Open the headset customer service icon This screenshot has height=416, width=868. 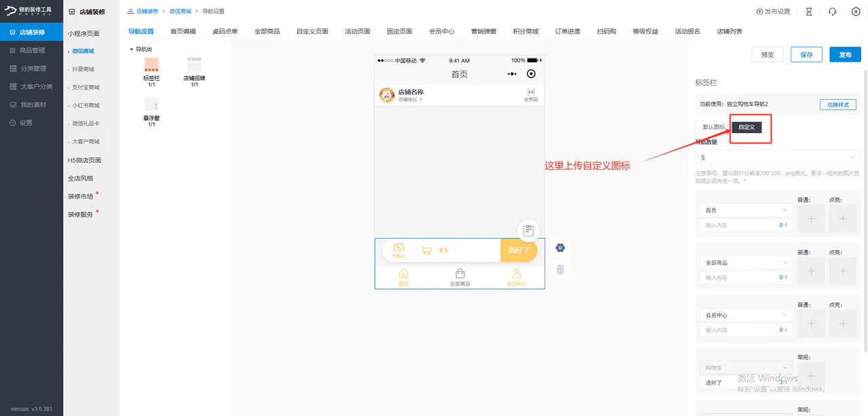[832, 12]
